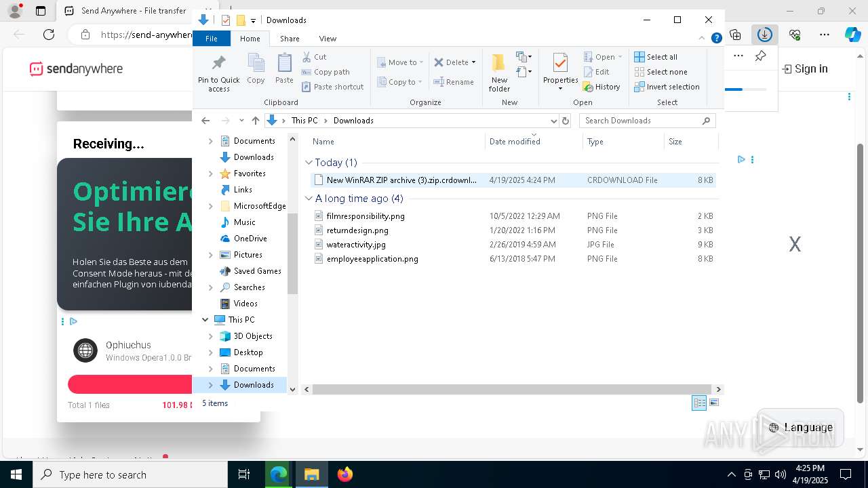Screen dimensions: 868x488
Task: Open Task View on the taskbar
Action: [244, 474]
